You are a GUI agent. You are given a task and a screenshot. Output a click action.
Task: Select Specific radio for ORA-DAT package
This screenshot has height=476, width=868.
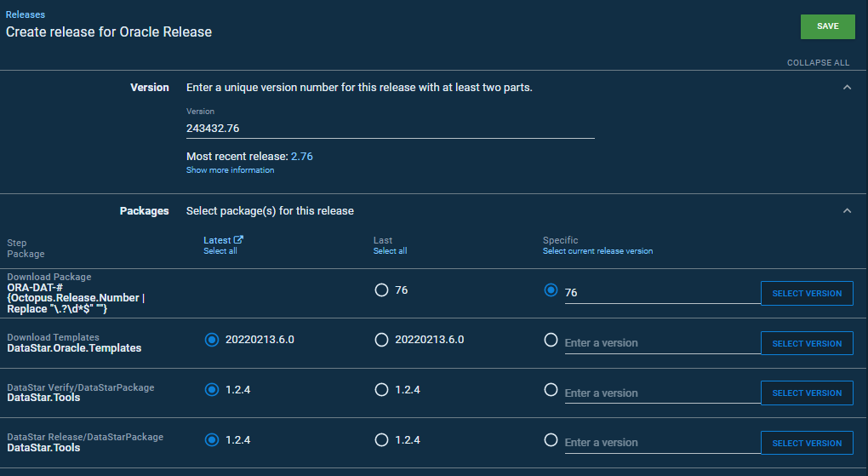(x=551, y=290)
